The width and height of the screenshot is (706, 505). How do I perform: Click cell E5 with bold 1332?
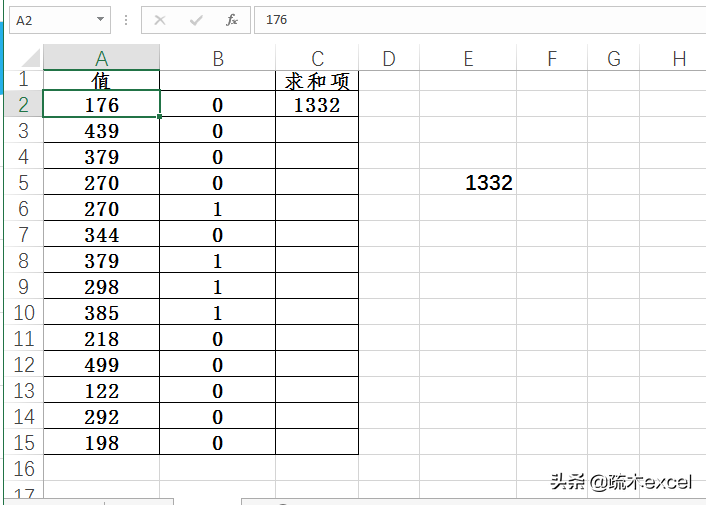(468, 182)
